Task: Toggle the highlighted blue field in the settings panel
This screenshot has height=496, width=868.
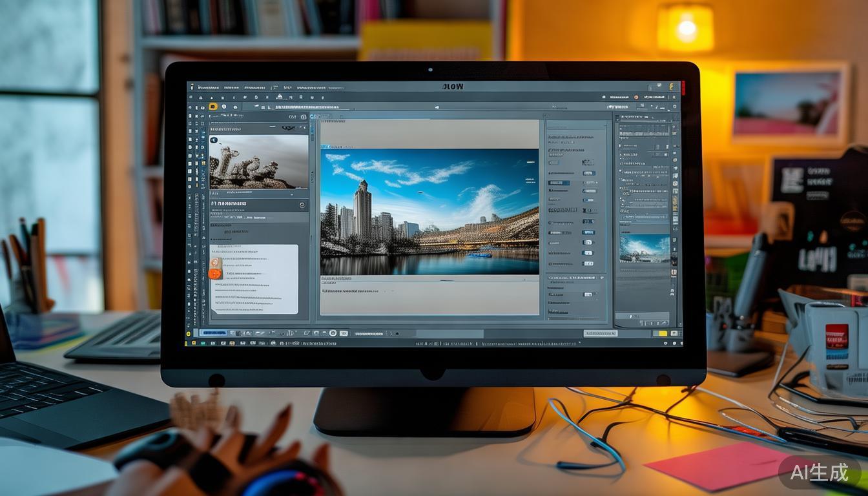Action: 559,183
